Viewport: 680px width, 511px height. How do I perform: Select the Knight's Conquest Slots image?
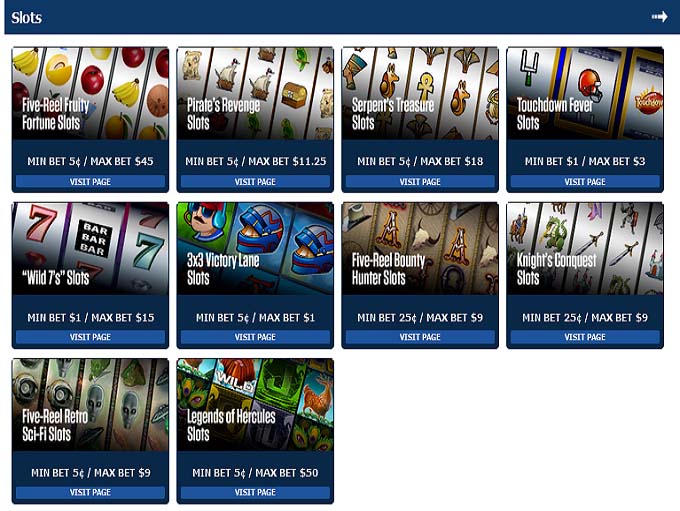click(x=585, y=249)
